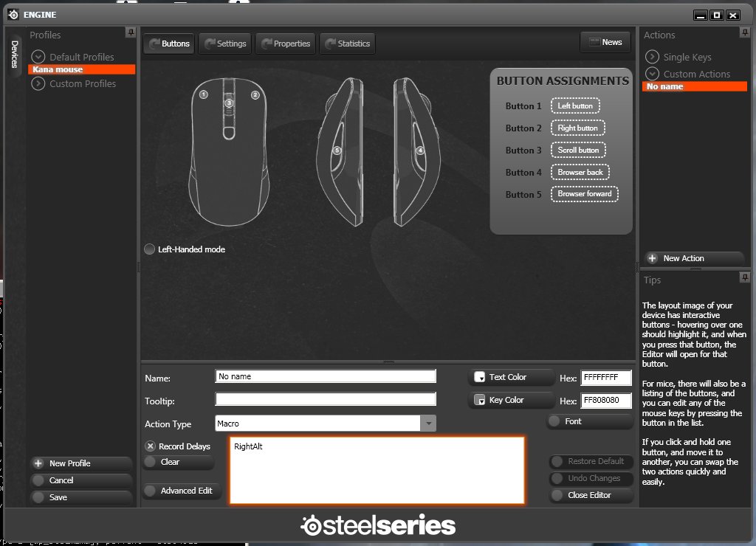This screenshot has width=756, height=546.
Task: Click the SteelSeries logo at bottom
Action: 378,525
